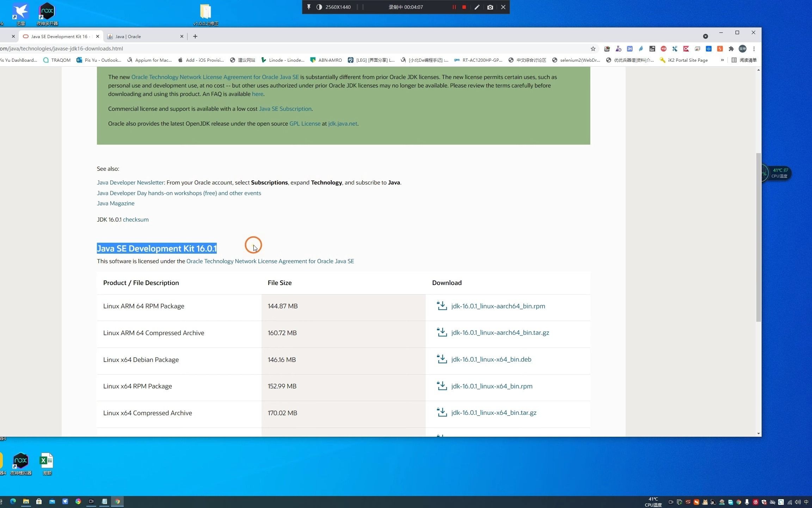Open a new browser tab
Image resolution: width=812 pixels, height=508 pixels.
click(195, 36)
